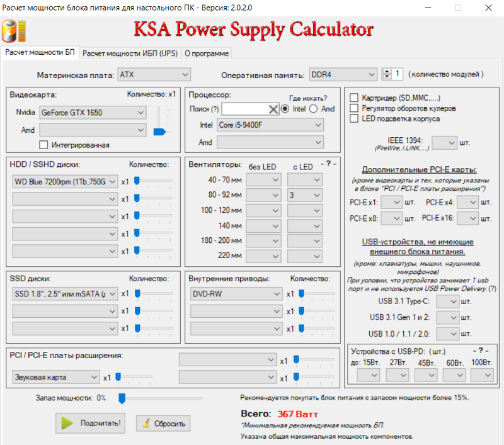Open the USB-PD 45Вт count dropdown
The width and height of the screenshot is (504, 445).
pos(426,375)
